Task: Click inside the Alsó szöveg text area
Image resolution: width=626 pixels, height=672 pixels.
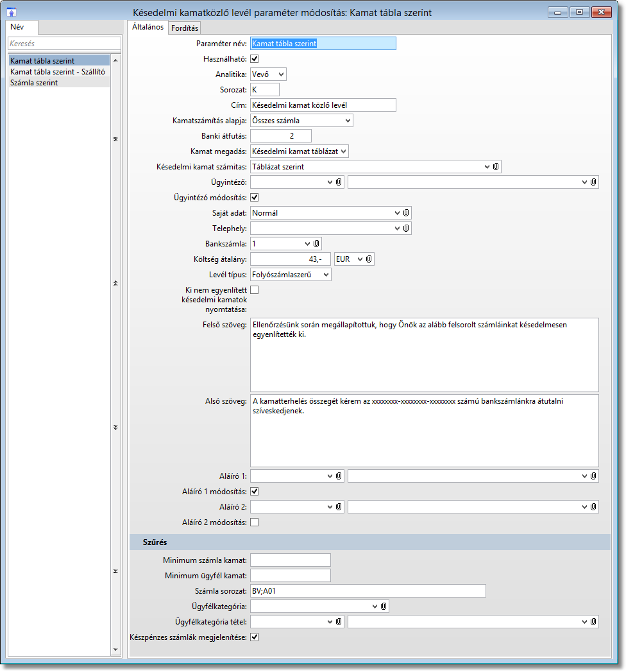Action: [x=425, y=430]
